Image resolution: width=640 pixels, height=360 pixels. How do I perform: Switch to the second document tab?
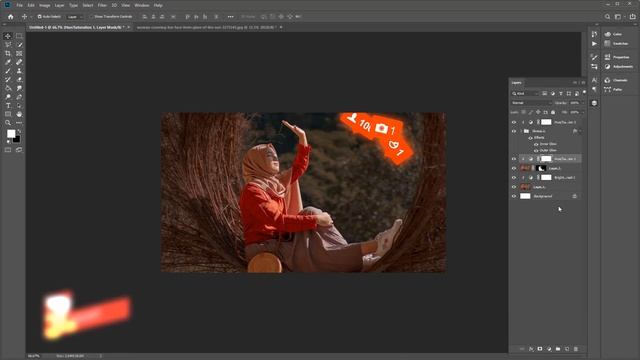point(207,27)
